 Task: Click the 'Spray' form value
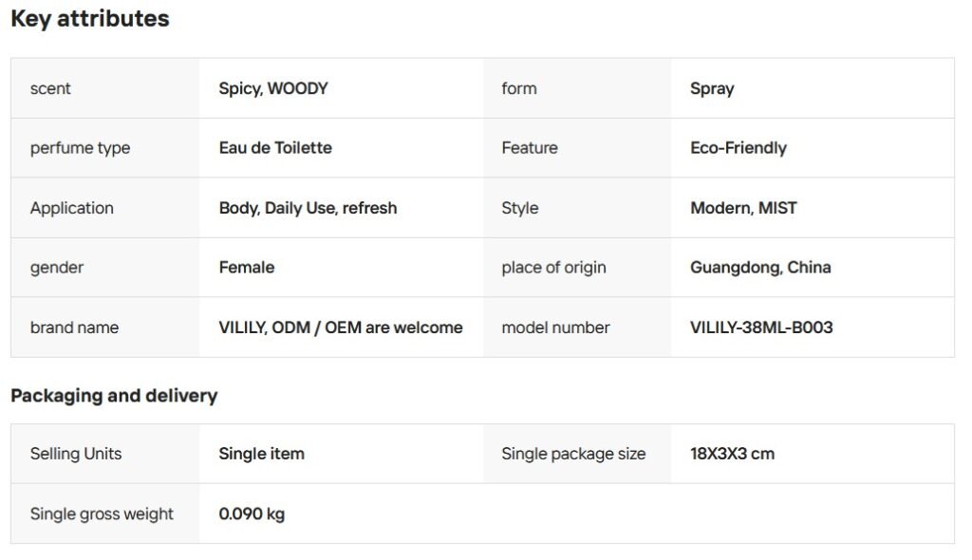click(712, 88)
